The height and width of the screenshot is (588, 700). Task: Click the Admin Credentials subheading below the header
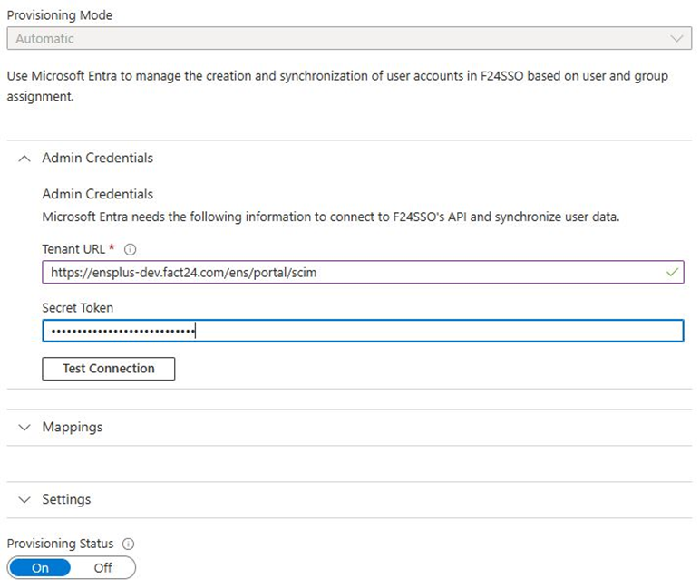97,194
